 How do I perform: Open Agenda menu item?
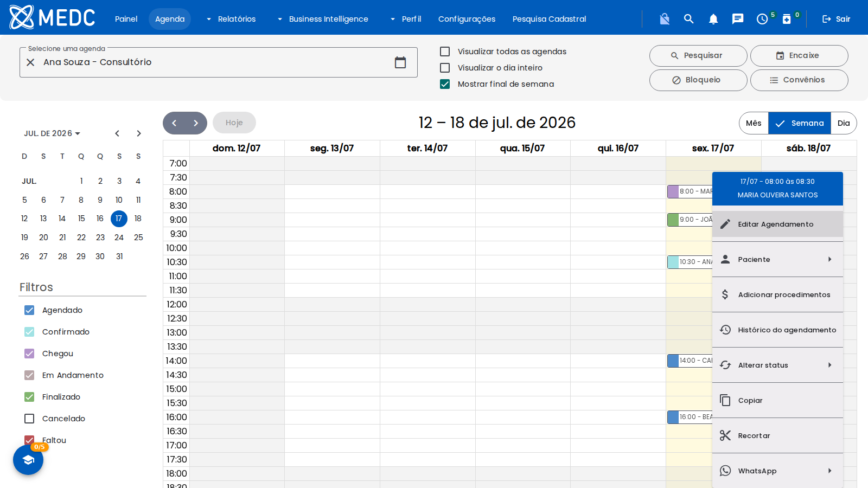point(170,19)
